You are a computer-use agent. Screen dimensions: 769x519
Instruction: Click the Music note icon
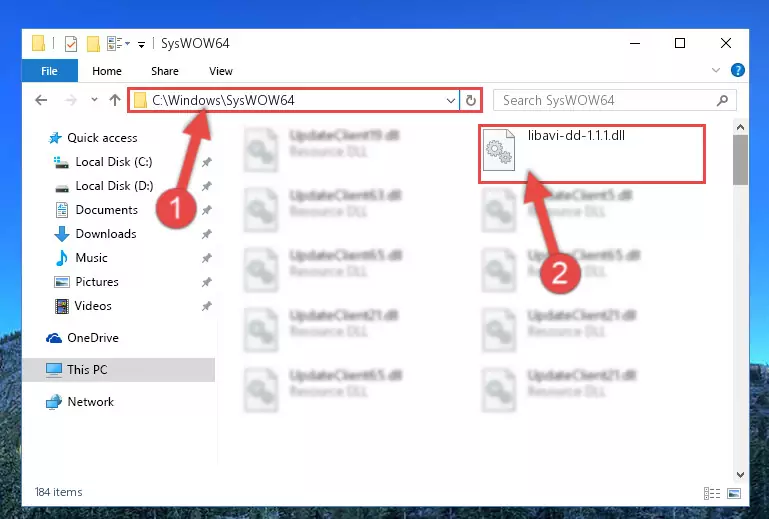pos(62,258)
